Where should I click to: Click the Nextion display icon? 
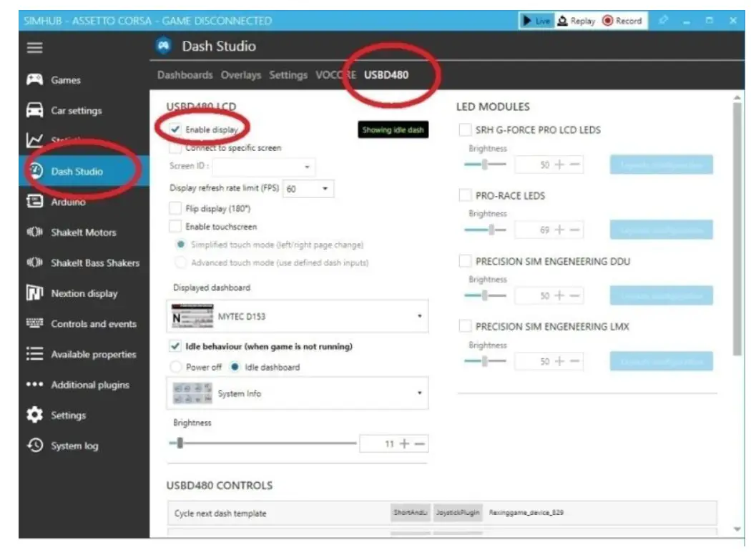coord(34,293)
